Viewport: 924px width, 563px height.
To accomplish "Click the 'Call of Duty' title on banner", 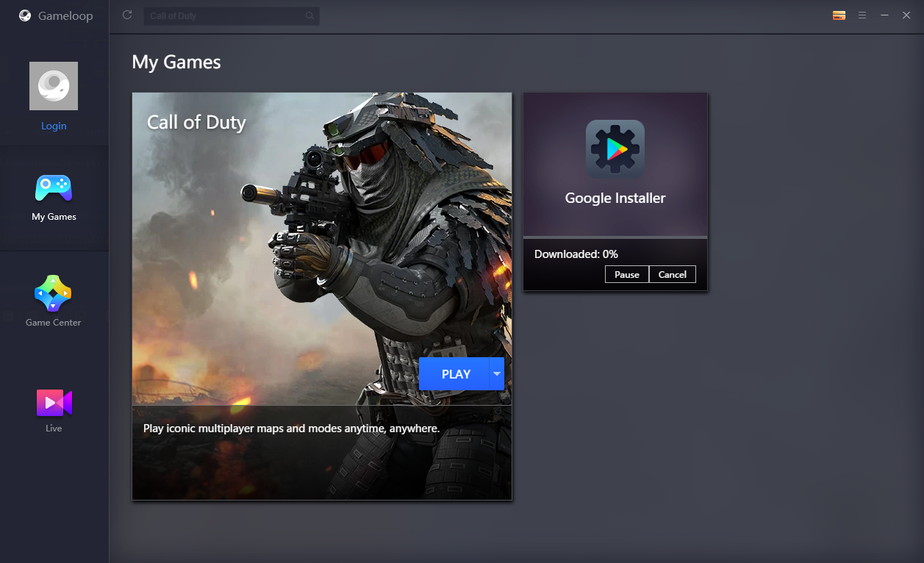I will [x=196, y=122].
